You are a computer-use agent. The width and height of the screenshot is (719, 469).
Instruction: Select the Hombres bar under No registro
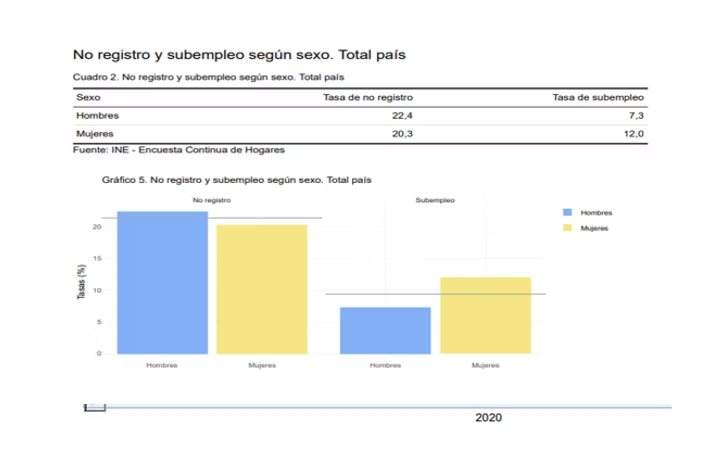(x=162, y=283)
